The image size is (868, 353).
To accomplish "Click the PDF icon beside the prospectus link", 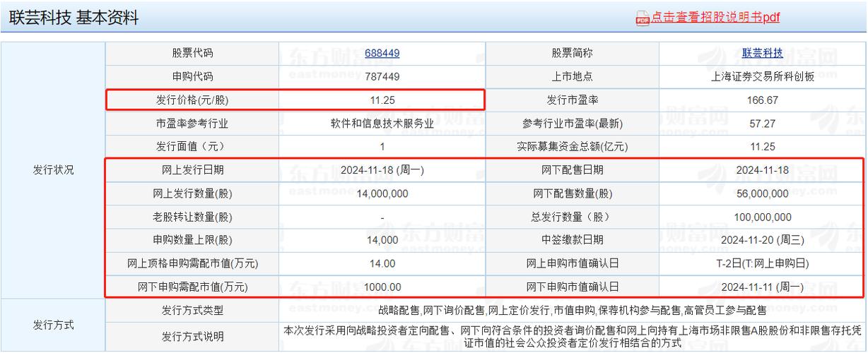I will tap(643, 19).
